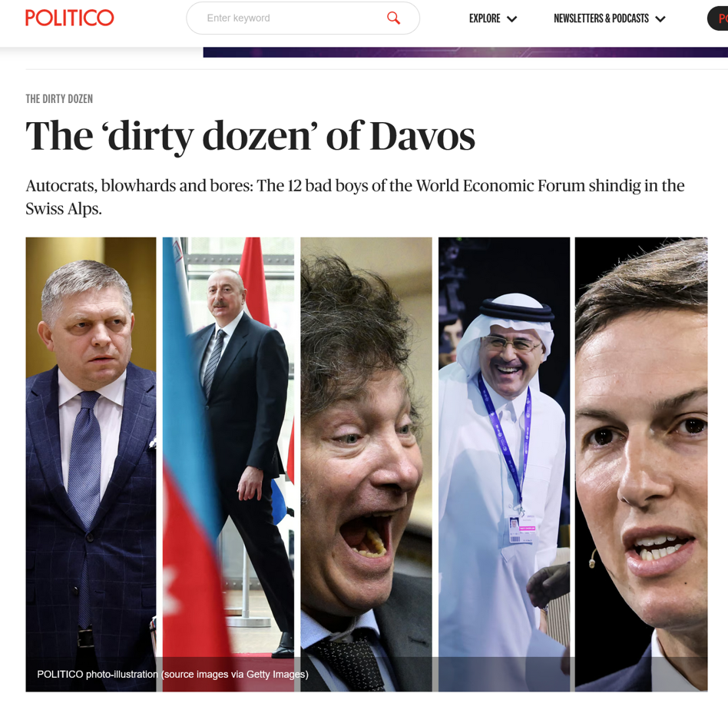The height and width of the screenshot is (710, 728).
Task: Select second panel with man walking past flags
Action: (x=228, y=464)
